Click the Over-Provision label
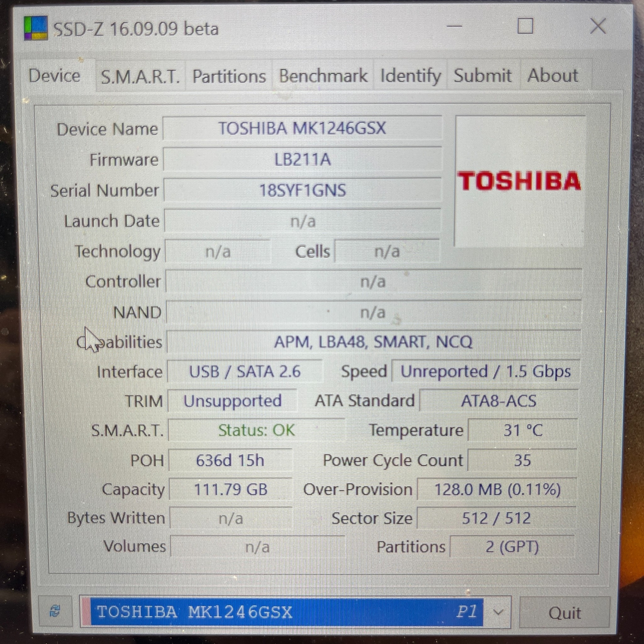 tap(358, 489)
